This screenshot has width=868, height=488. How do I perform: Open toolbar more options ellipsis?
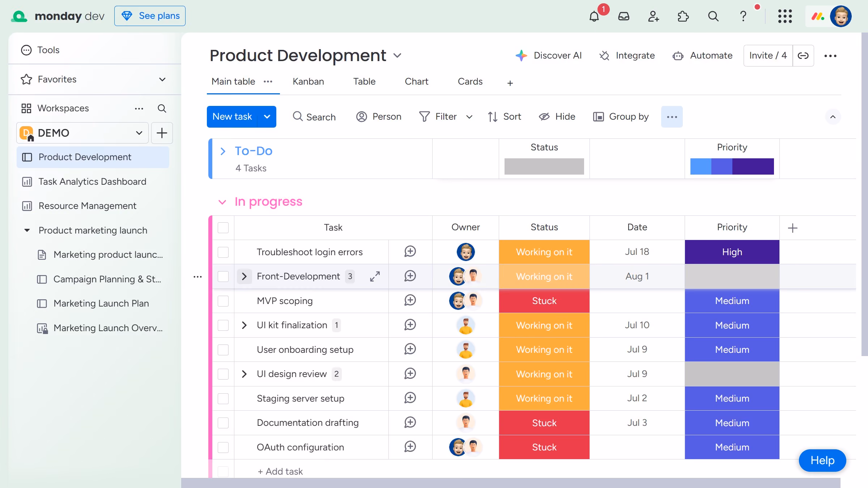pyautogui.click(x=672, y=117)
